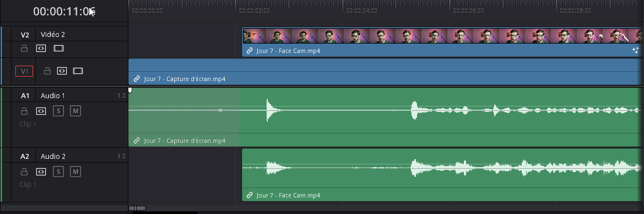Click ruler at 00:00:06:00 mark
The height and width of the screenshot is (214, 644).
pyautogui.click(x=468, y=10)
